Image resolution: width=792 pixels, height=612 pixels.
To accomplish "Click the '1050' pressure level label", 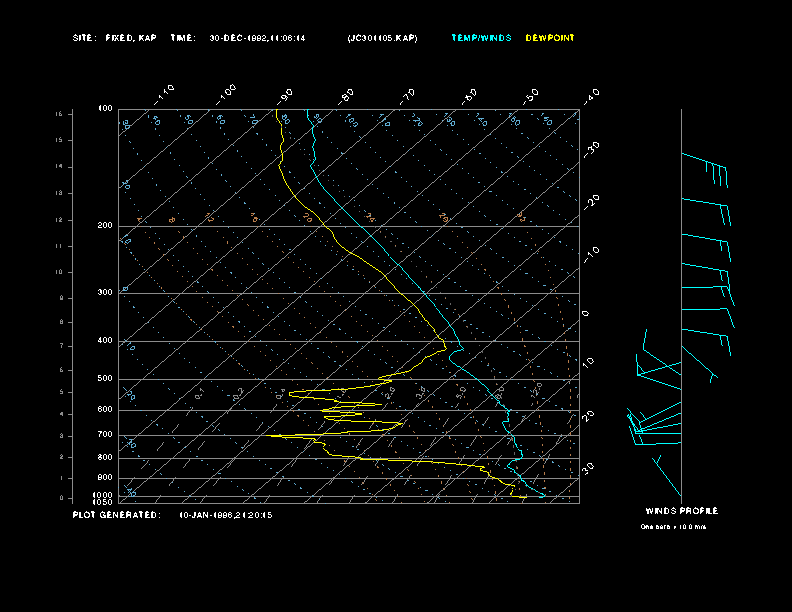I will coord(103,502).
